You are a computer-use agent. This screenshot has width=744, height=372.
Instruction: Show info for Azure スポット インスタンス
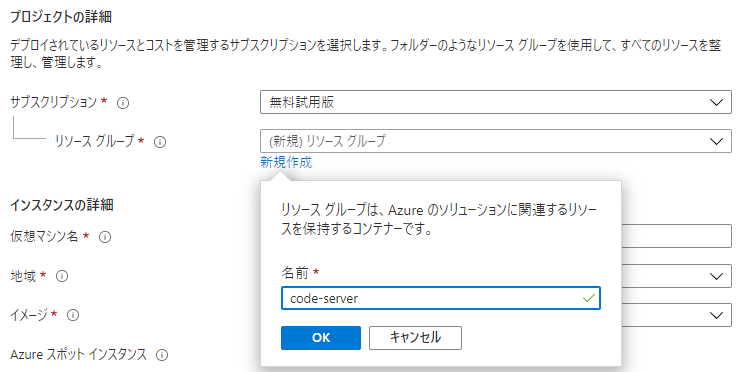[x=162, y=354]
